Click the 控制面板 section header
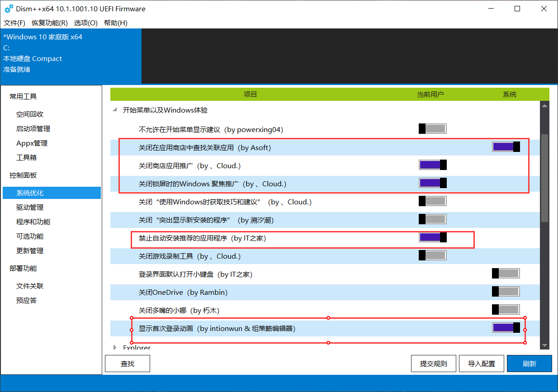Screen dimensions: 558x392 point(23,175)
